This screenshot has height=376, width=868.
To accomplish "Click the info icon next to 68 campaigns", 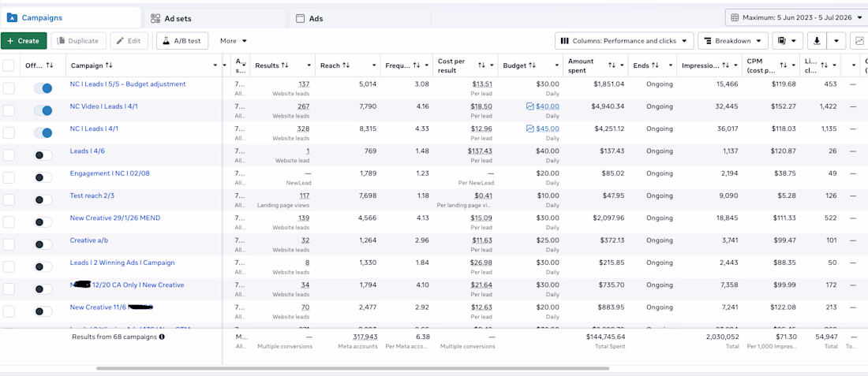I will [162, 336].
